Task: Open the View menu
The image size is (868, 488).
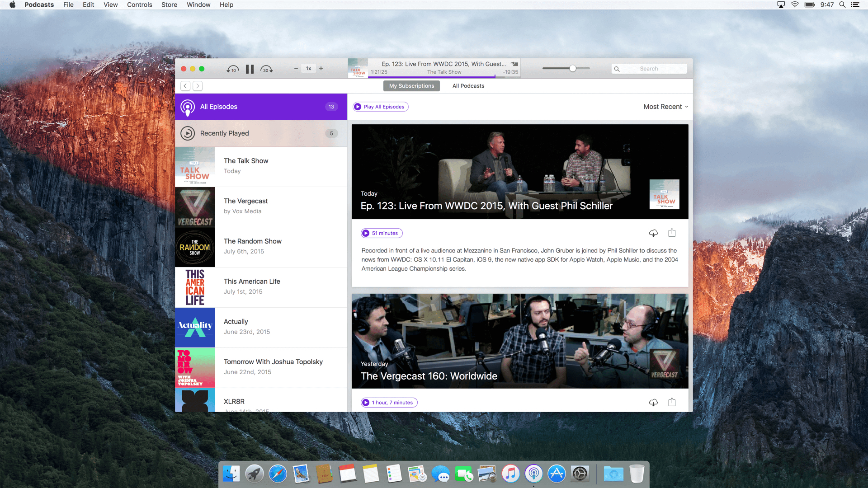Action: (110, 5)
